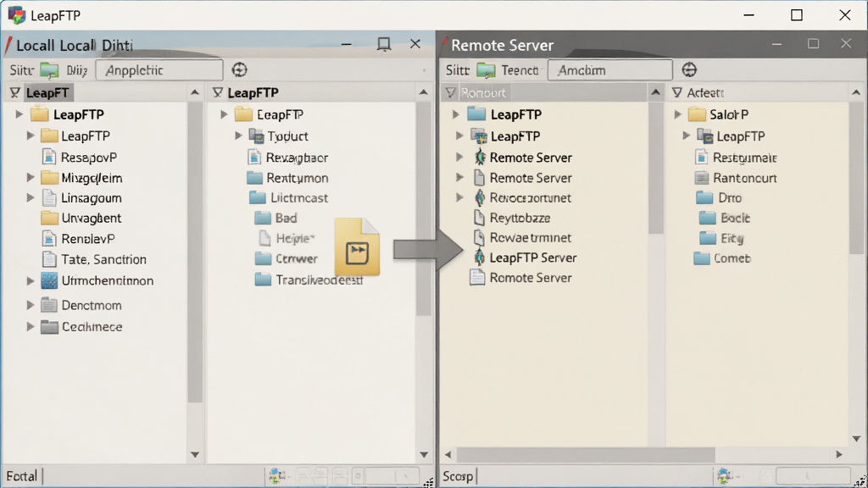Image resolution: width=868 pixels, height=488 pixels.
Task: Click the Romourt column header filter
Action: [450, 92]
